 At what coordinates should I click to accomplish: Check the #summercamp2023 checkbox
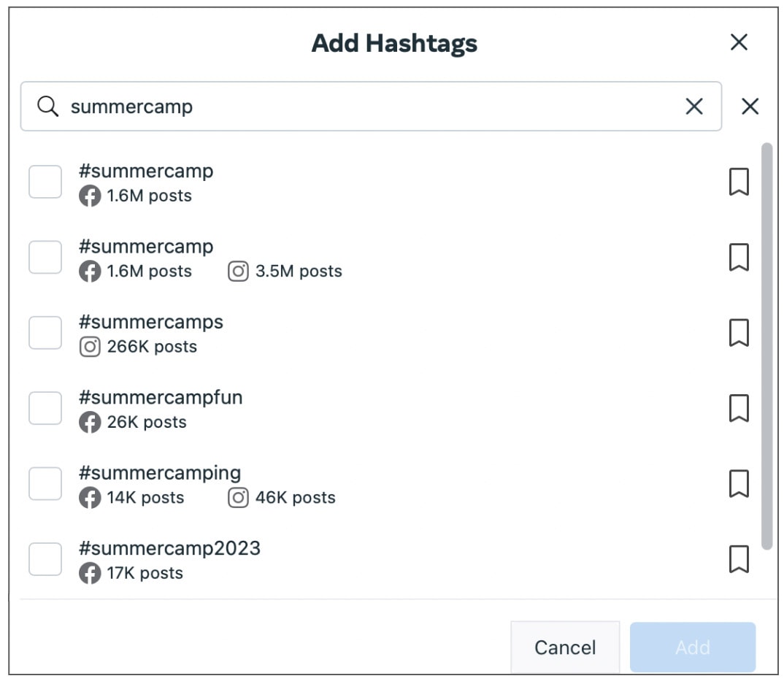[45, 559]
